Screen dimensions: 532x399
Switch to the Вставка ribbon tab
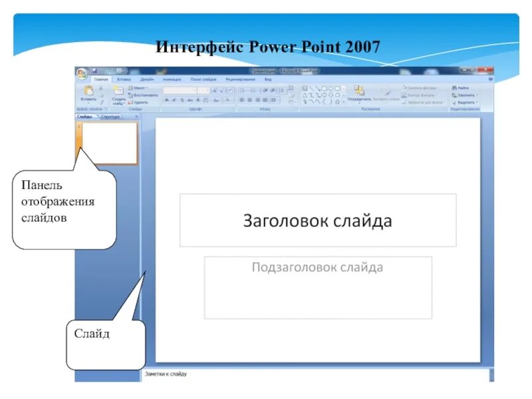124,79
